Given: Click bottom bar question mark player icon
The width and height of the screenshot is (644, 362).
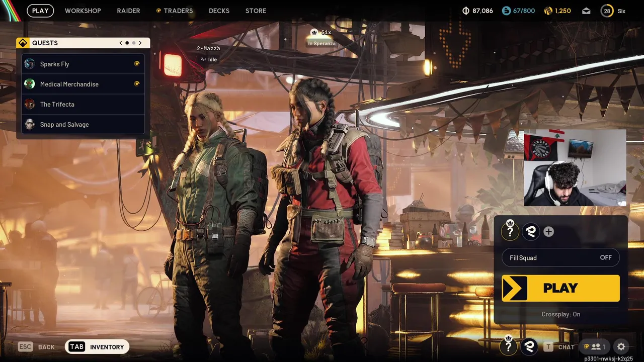Looking at the screenshot, I should click(509, 346).
